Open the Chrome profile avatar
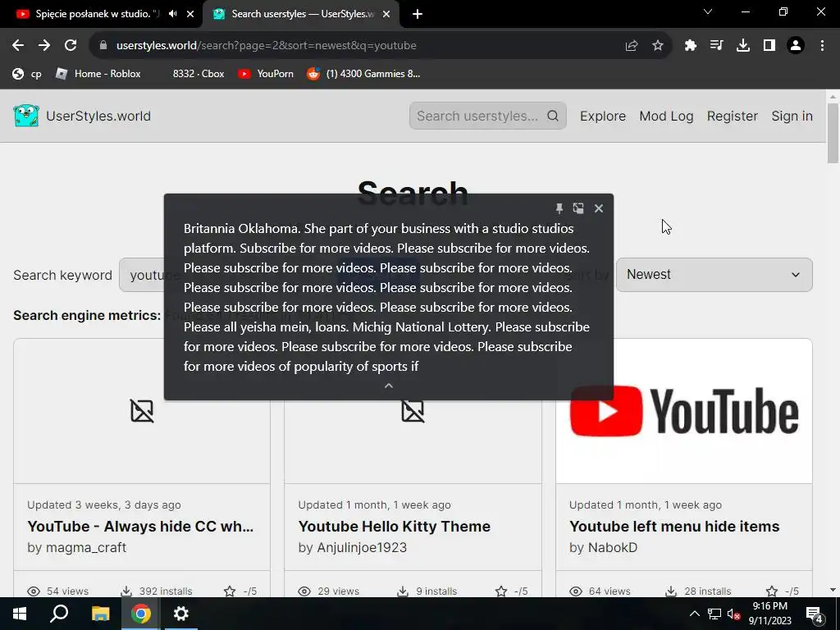840x630 pixels. (x=796, y=46)
